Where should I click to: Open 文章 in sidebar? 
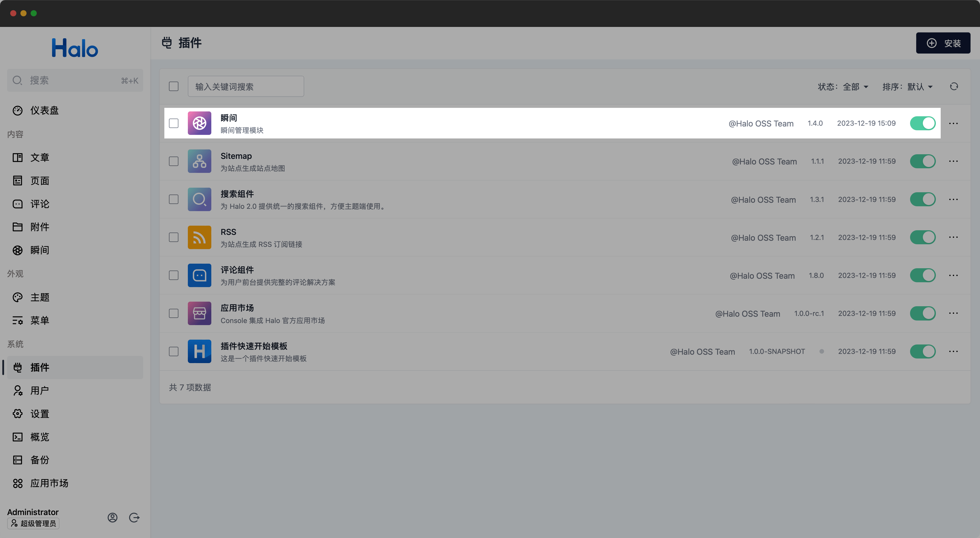pos(75,157)
